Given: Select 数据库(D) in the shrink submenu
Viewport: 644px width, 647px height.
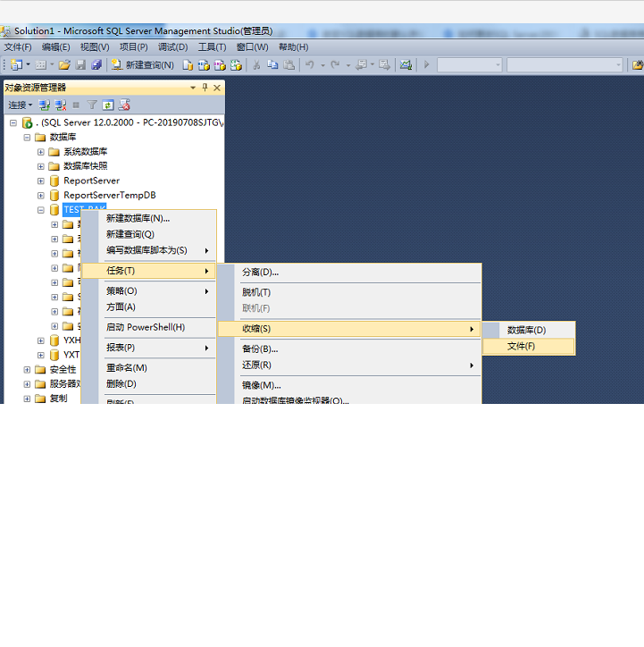Looking at the screenshot, I should (x=526, y=330).
